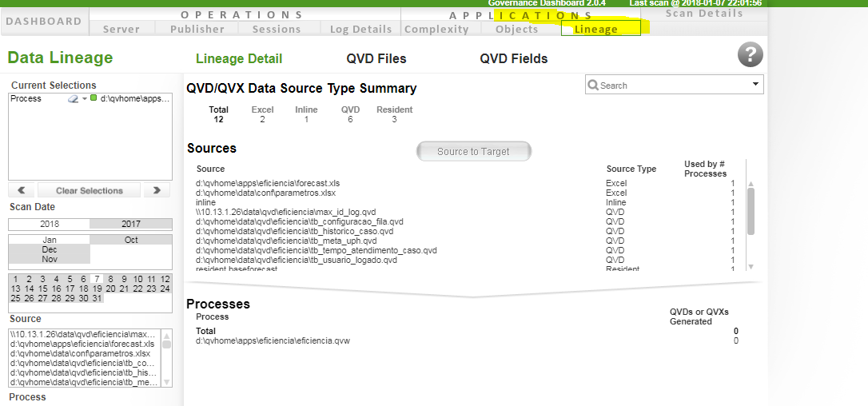Select day 24 in the calendar
Screen dimensions: 868x406
pyautogui.click(x=165, y=289)
